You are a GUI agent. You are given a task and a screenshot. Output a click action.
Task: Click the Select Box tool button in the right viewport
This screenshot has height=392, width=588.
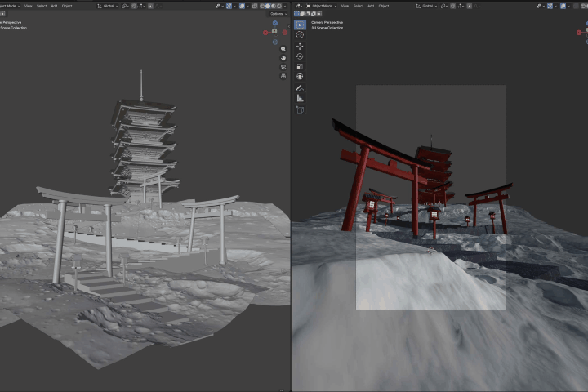pos(300,24)
